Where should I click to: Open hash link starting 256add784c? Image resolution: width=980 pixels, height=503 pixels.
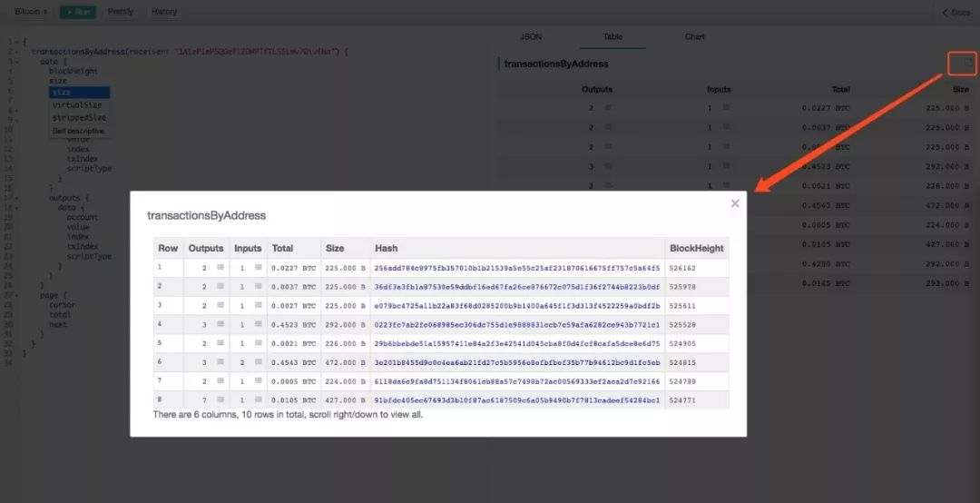pos(517,268)
